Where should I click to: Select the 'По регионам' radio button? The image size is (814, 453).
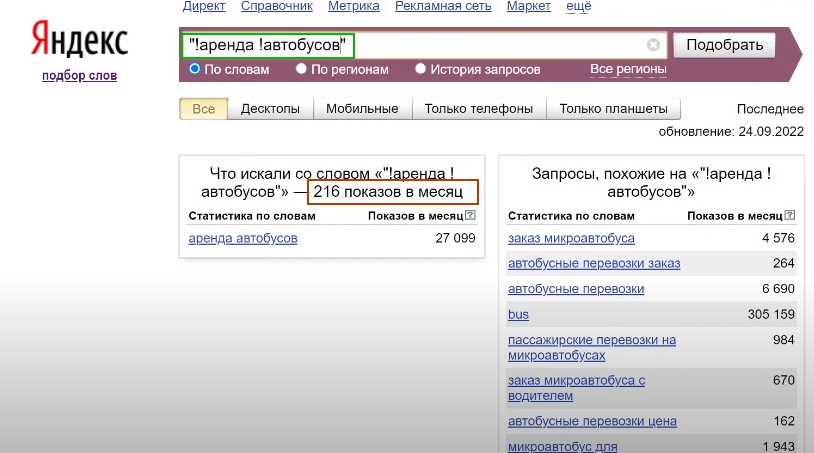(x=301, y=68)
